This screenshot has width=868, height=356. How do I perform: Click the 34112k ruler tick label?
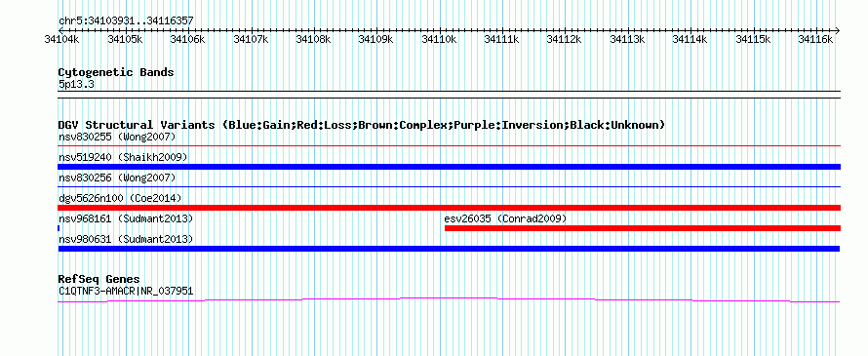564,39
